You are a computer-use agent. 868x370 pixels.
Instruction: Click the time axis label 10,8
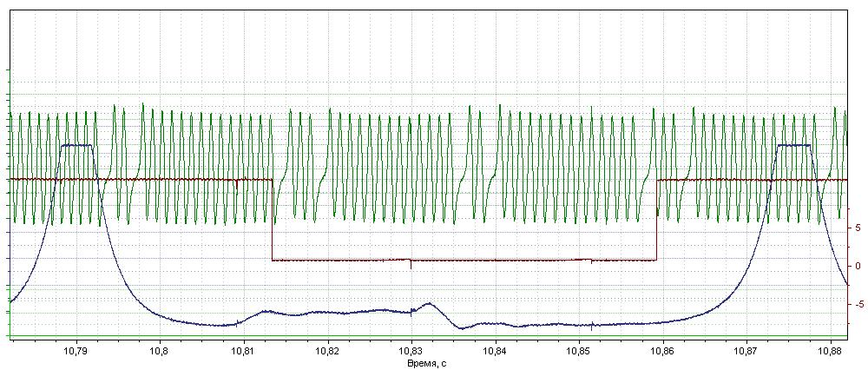[160, 351]
